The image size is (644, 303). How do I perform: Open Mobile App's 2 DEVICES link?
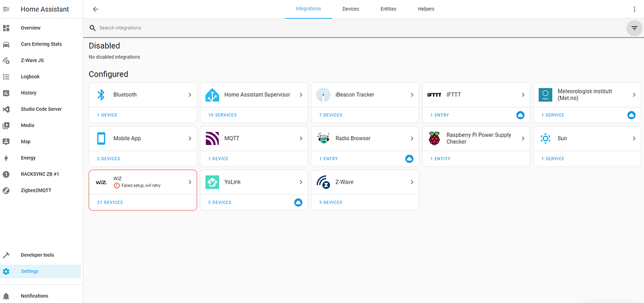108,159
